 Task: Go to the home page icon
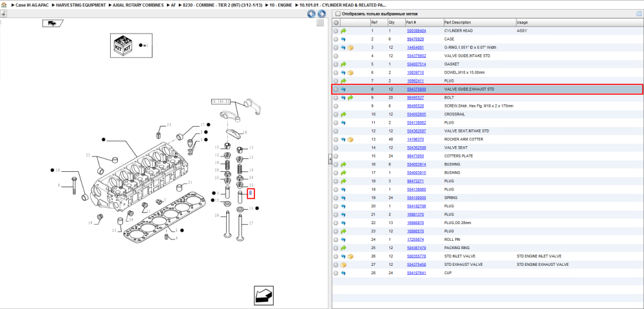4,5
